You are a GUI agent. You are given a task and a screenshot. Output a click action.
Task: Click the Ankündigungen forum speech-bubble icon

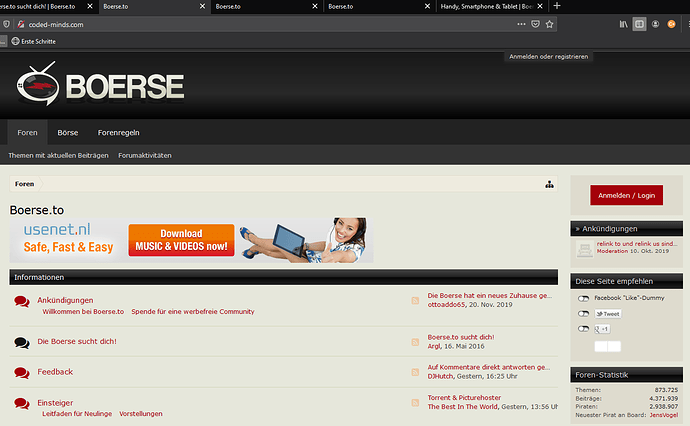pos(22,301)
